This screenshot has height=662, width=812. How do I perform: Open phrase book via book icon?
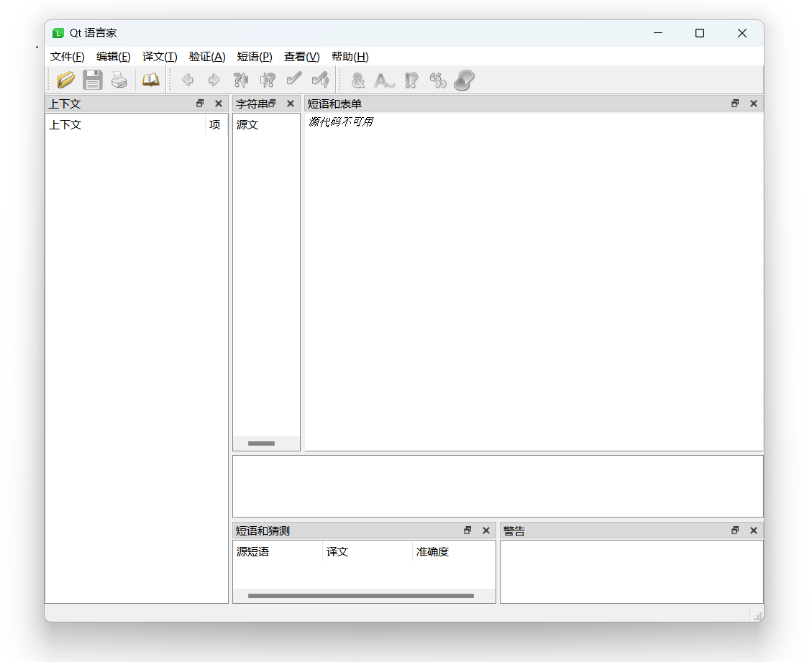(x=151, y=81)
